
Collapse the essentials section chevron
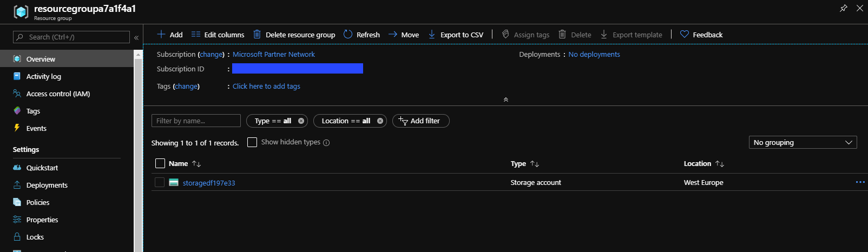coord(506,100)
